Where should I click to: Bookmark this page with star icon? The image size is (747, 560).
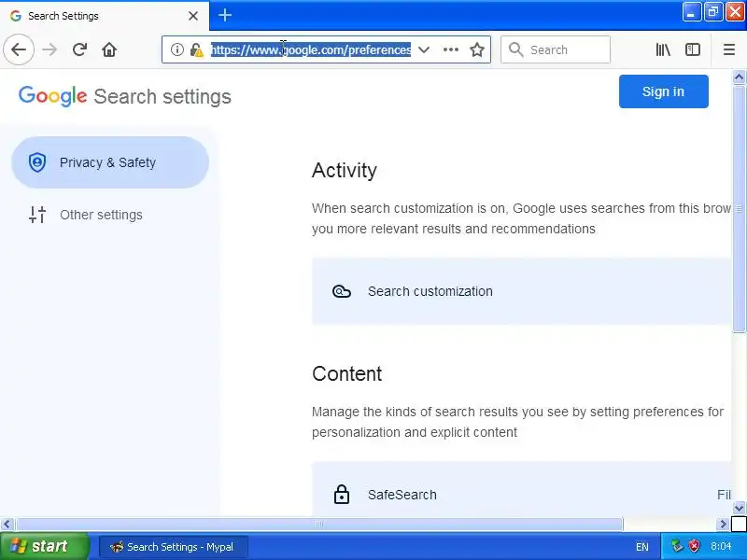(x=477, y=49)
